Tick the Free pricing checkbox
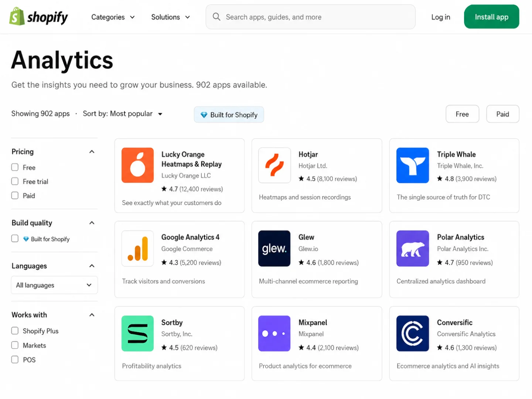Image resolution: width=532 pixels, height=399 pixels. (x=15, y=167)
